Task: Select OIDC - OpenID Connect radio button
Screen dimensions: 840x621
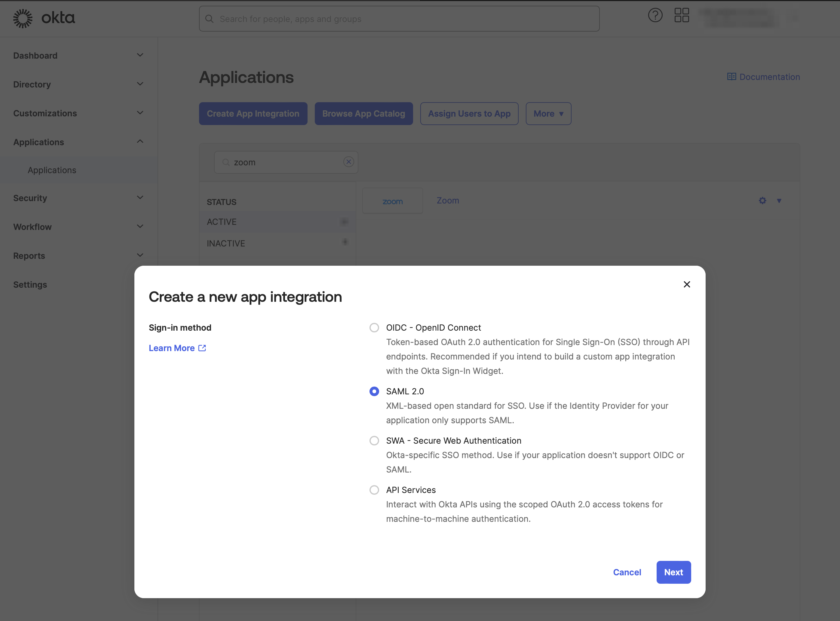Action: coord(374,328)
